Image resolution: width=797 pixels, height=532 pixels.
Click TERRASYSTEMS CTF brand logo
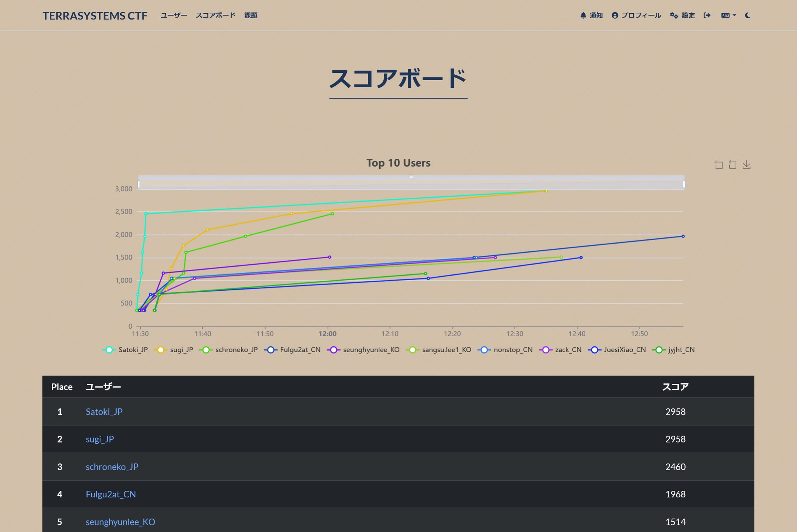point(95,16)
